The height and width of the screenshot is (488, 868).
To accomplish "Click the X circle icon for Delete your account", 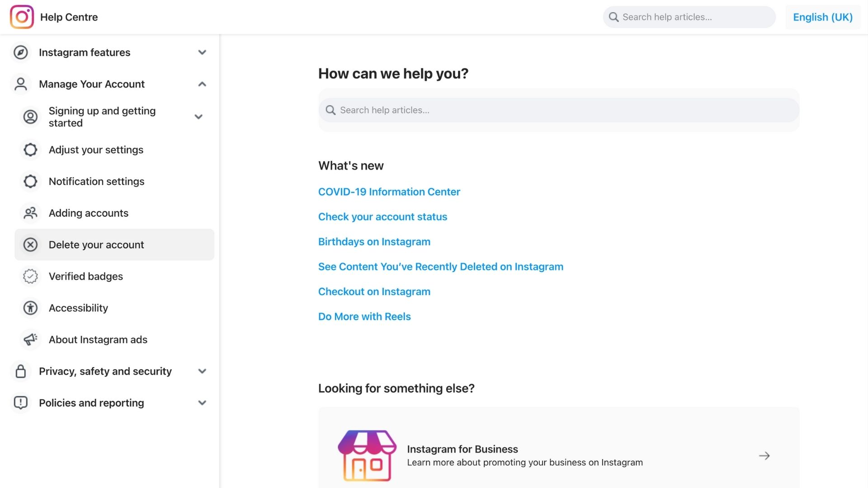I will [x=30, y=244].
